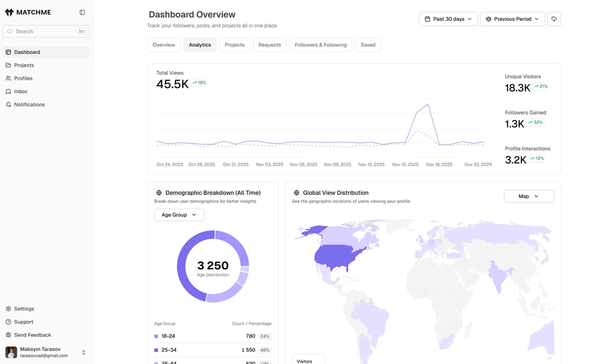Switch to the Followers & Following tab
Screen dimensions: 615x364
(320, 45)
